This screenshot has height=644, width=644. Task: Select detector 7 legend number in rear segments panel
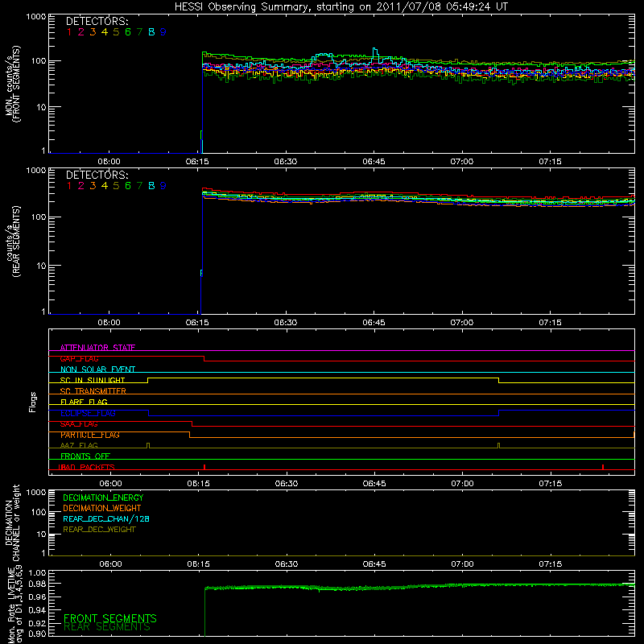(139, 186)
